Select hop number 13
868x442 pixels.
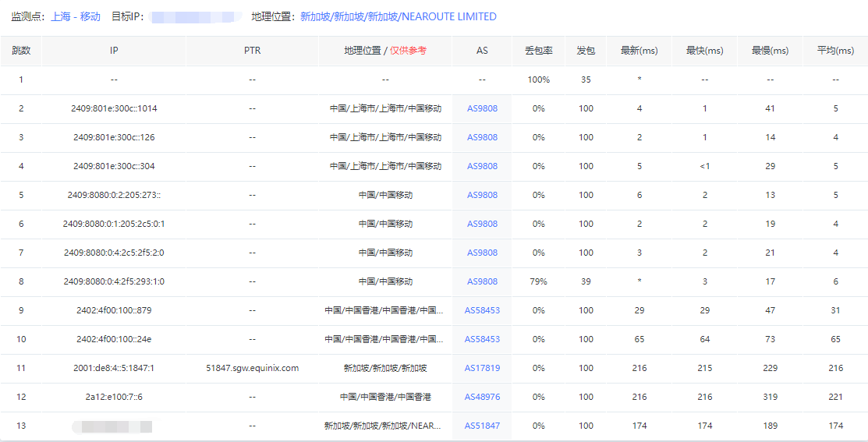[21, 426]
